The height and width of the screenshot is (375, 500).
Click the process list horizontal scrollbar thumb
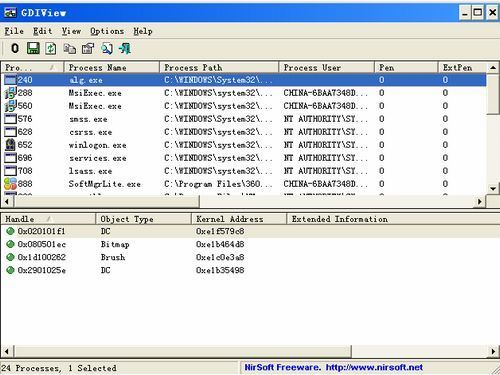coord(106,201)
